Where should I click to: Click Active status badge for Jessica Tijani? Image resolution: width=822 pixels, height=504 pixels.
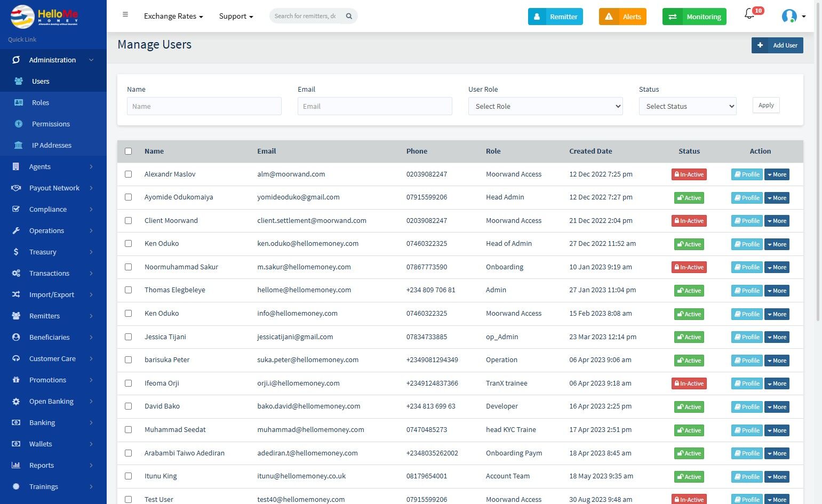click(689, 337)
